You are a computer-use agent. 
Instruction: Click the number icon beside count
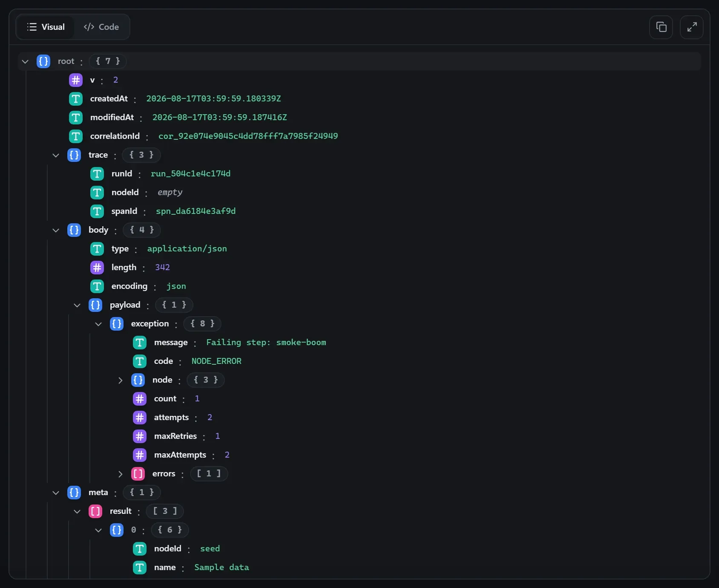pos(140,399)
